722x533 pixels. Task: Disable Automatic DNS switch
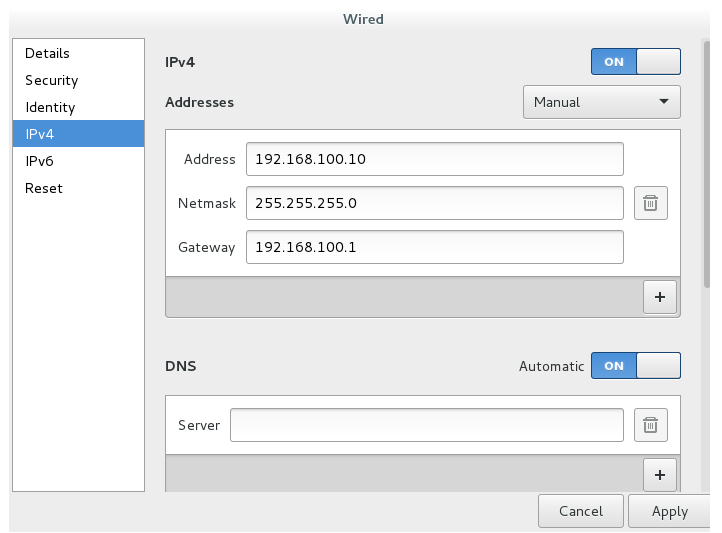pos(635,366)
